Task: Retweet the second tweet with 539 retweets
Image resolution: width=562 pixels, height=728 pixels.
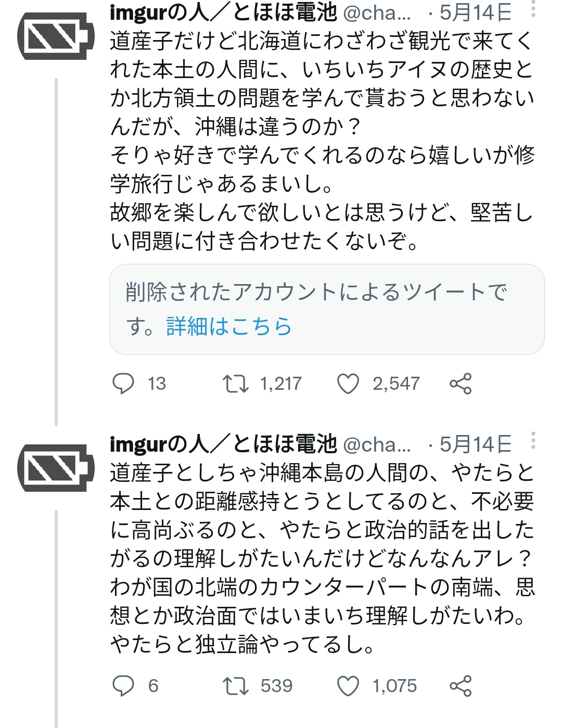Action: click(235, 686)
